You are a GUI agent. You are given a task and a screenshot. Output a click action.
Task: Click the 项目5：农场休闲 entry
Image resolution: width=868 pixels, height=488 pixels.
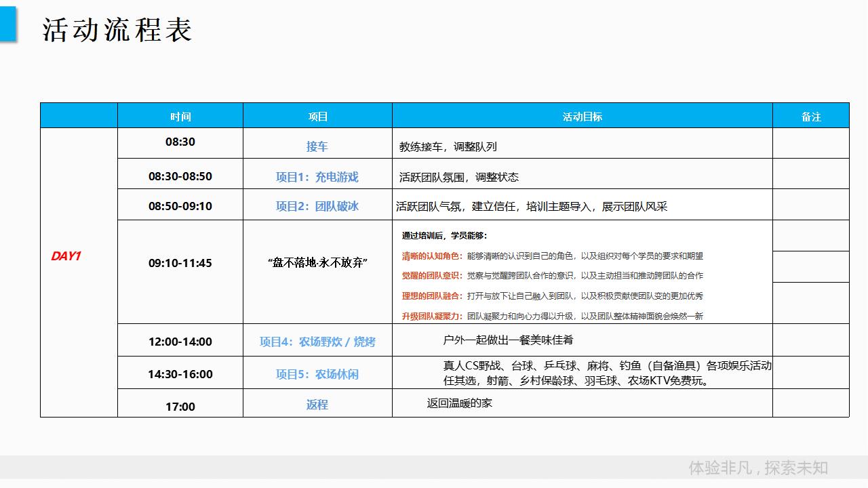(317, 374)
